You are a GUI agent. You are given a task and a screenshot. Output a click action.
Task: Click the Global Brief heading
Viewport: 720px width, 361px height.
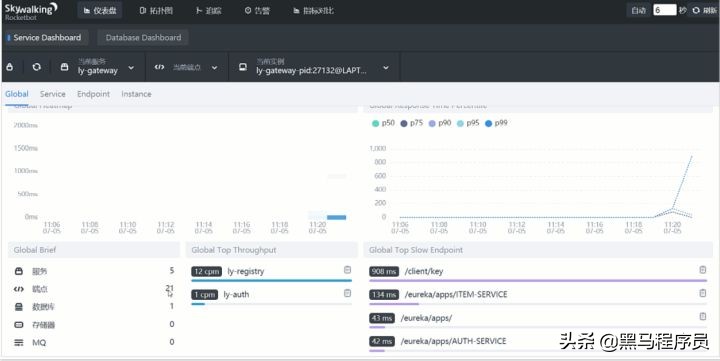tap(35, 250)
